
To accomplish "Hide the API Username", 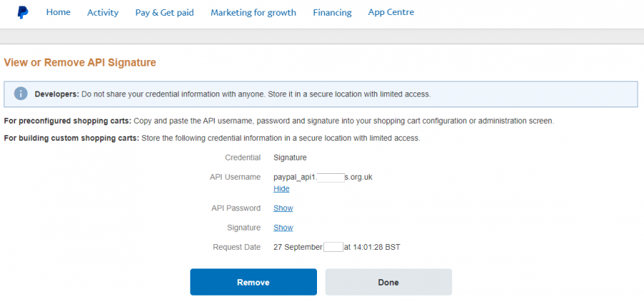I will click(281, 189).
